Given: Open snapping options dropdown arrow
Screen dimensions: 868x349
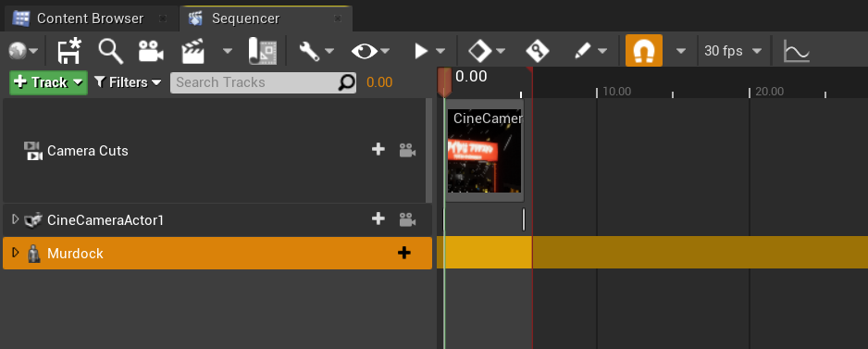Looking at the screenshot, I should pos(681,51).
